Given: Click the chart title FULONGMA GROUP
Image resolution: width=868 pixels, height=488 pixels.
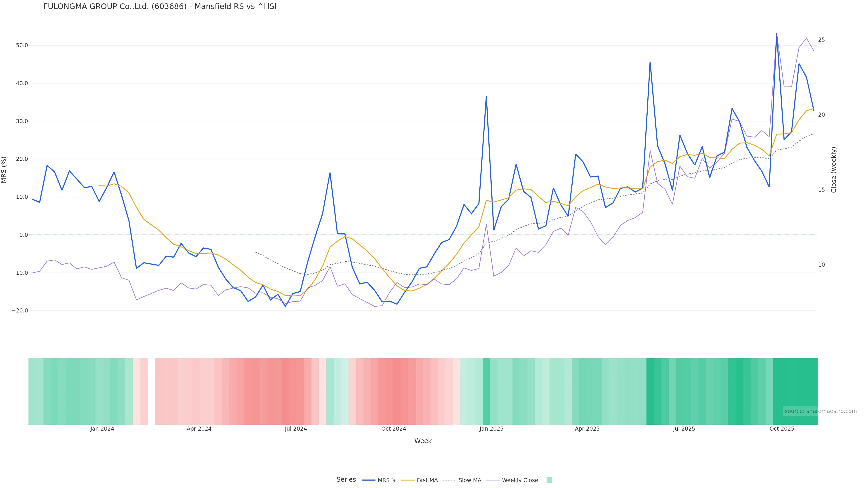Looking at the screenshot, I should (160, 7).
